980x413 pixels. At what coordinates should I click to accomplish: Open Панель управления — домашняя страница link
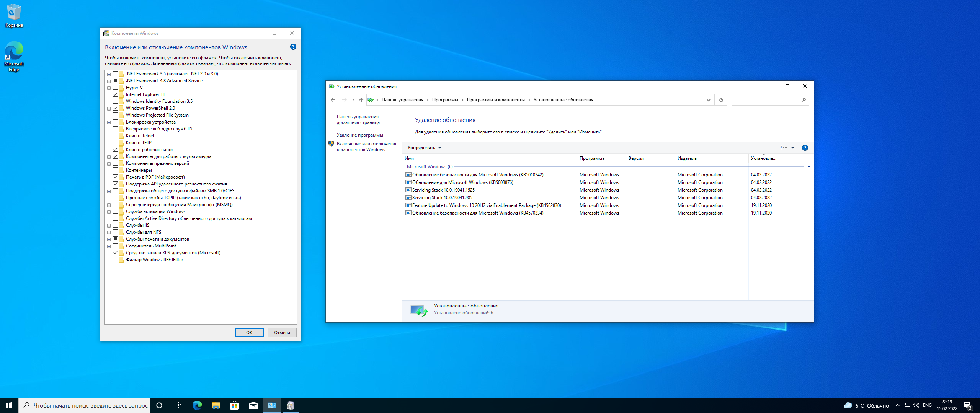tap(360, 119)
